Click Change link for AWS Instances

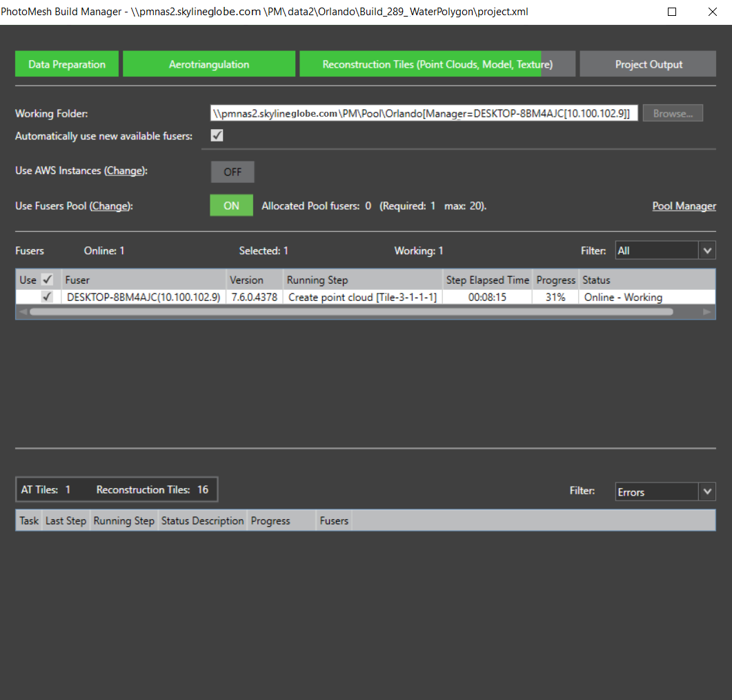125,171
